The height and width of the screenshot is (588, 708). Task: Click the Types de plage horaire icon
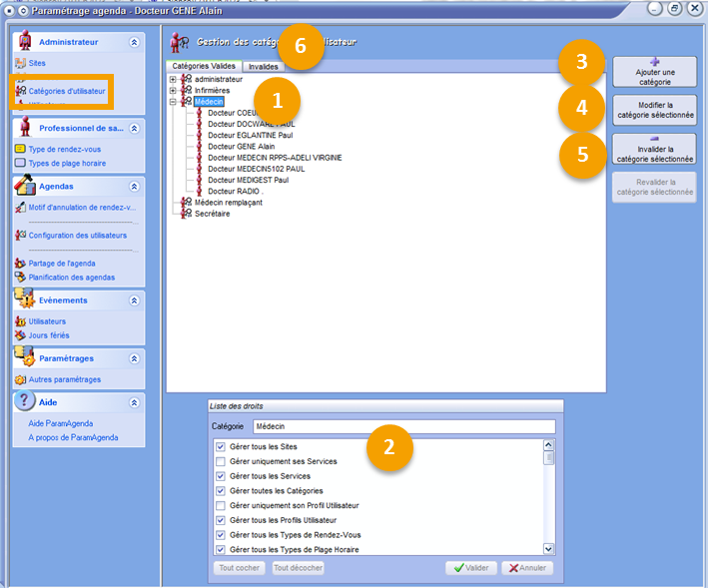[20, 163]
